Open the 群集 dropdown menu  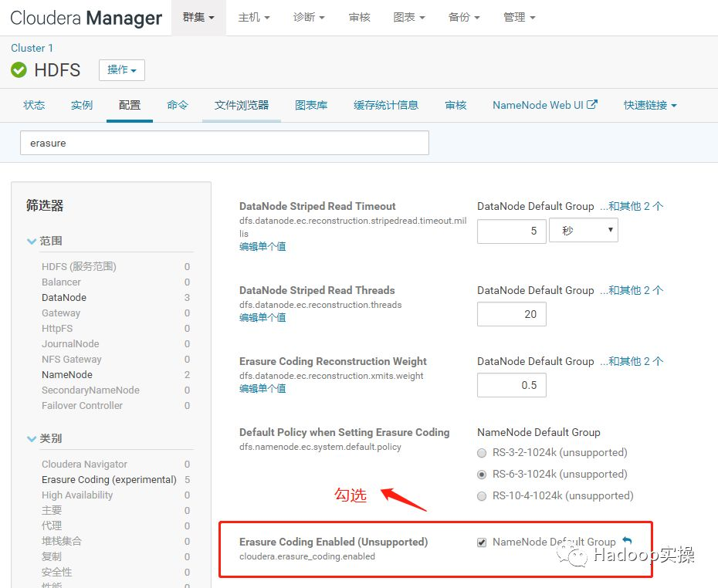pos(198,18)
